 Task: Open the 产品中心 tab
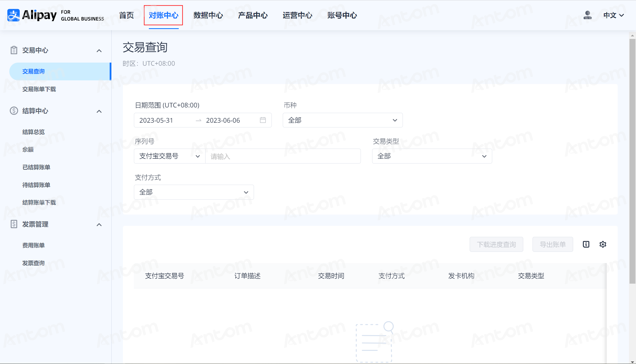pos(253,15)
